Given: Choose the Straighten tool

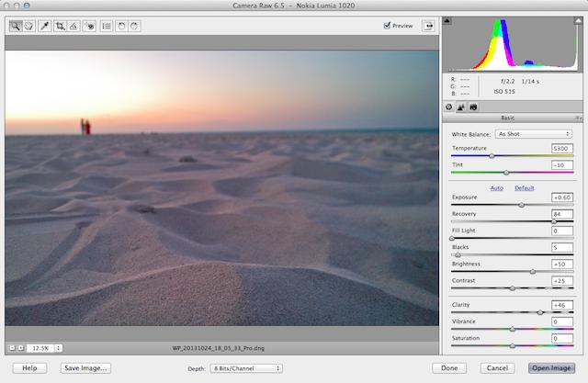Looking at the screenshot, I should pyautogui.click(x=73, y=26).
